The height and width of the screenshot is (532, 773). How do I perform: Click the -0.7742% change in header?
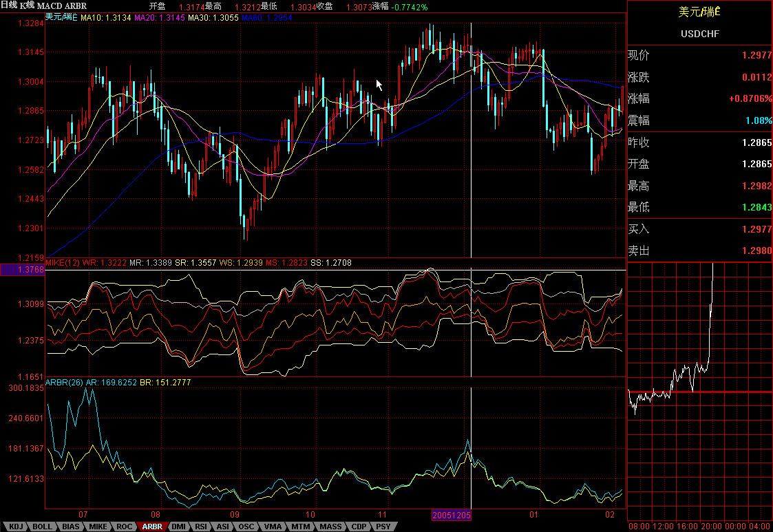click(409, 8)
